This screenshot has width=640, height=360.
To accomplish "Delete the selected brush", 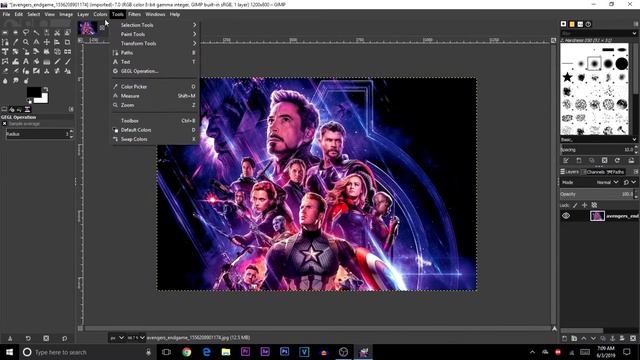I will (604, 160).
